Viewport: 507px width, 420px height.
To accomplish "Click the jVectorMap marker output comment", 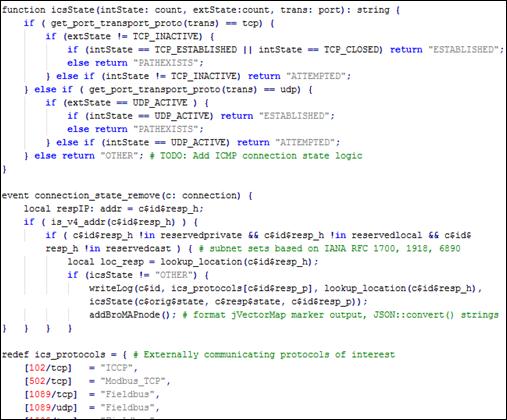I will click(341, 315).
